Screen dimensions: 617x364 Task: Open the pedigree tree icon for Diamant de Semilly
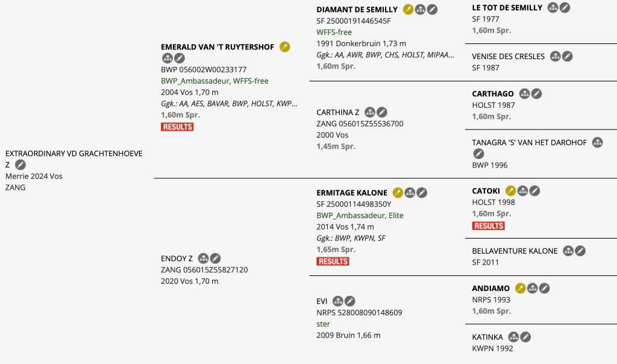pyautogui.click(x=420, y=10)
